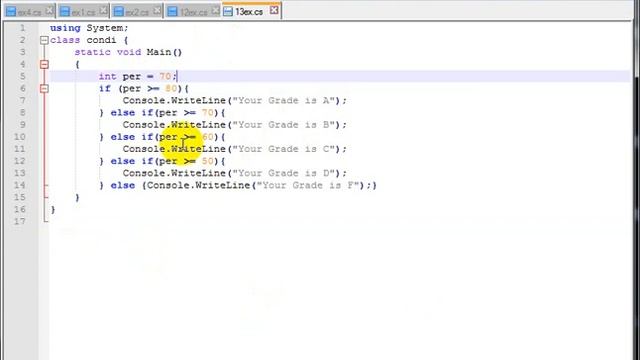
Task: Close the ex1.cs tab
Action: 104,11
